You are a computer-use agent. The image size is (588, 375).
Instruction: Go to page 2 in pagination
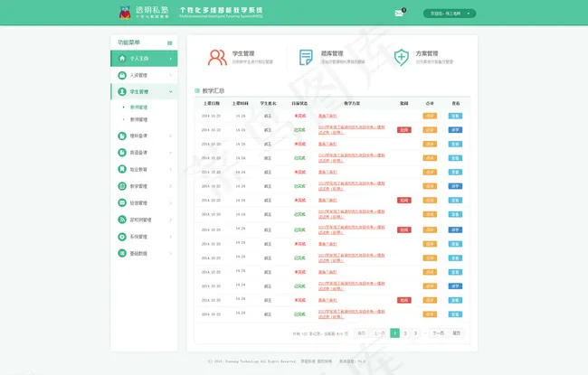click(x=404, y=333)
